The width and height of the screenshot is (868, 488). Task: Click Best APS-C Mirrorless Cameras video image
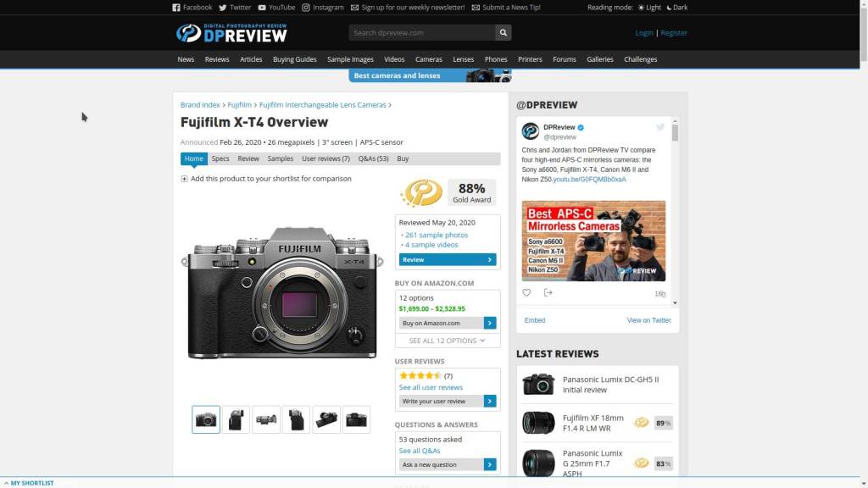click(593, 241)
